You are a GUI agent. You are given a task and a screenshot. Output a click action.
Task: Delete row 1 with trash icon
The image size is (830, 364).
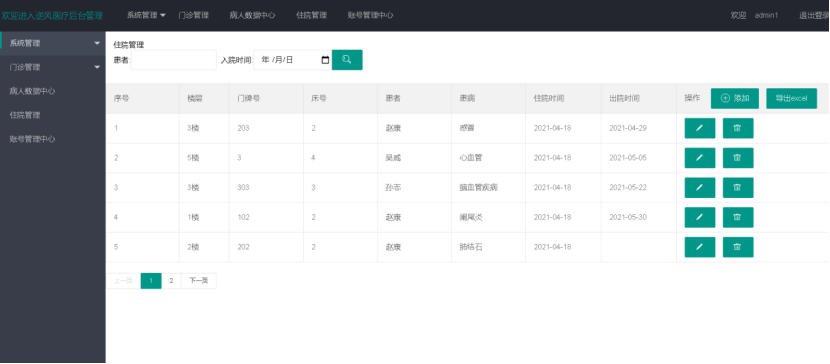pos(738,128)
